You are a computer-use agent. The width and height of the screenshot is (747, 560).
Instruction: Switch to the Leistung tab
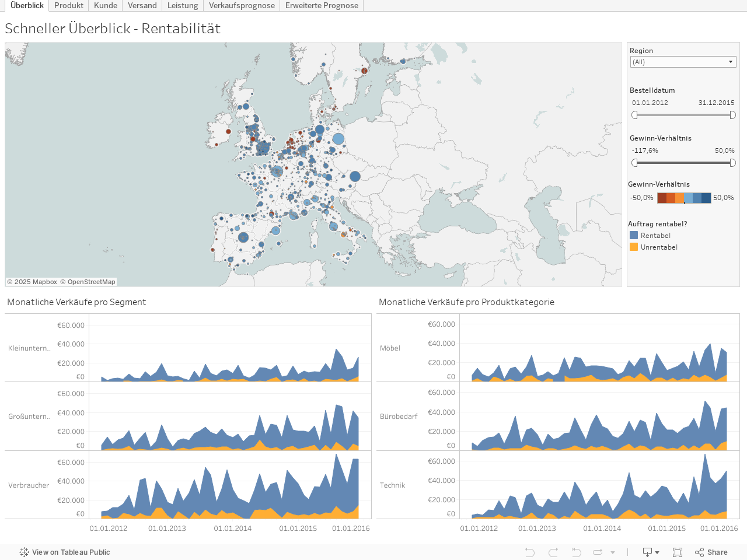[183, 5]
